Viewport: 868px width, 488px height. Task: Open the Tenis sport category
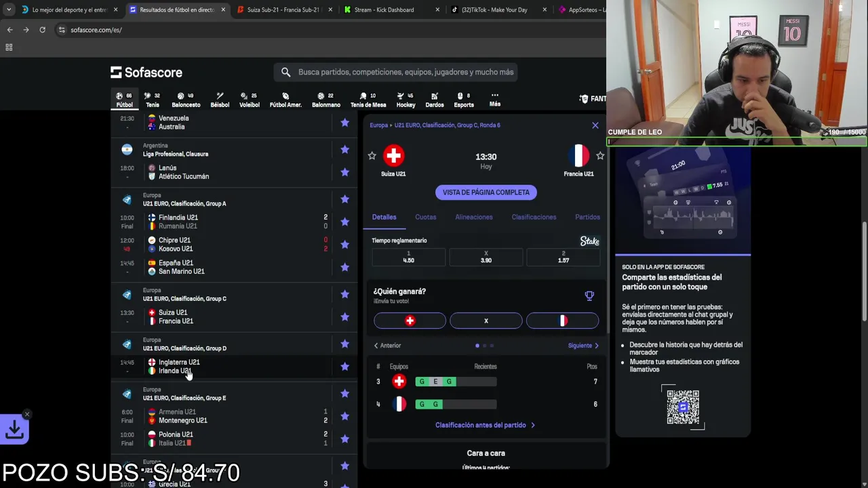click(153, 100)
